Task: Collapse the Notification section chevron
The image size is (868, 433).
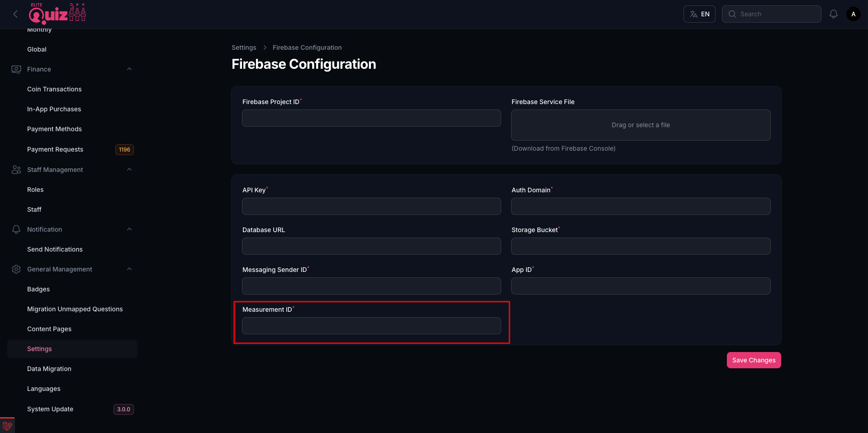Action: [129, 229]
